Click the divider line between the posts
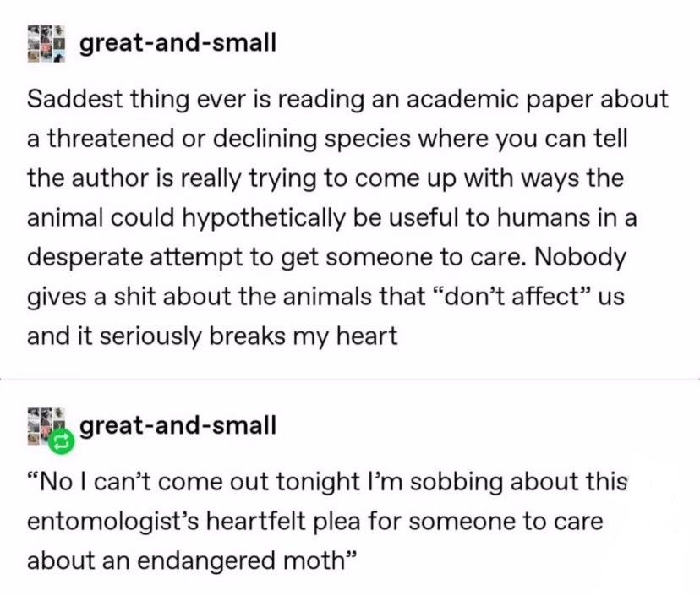Image resolution: width=700 pixels, height=596 pixels. click(x=350, y=380)
